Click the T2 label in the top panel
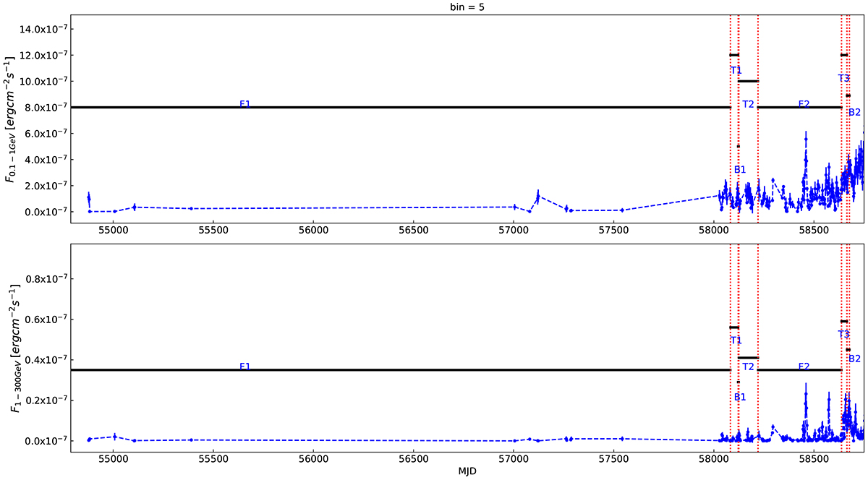Image resolution: width=868 pixels, height=480 pixels. coord(748,105)
